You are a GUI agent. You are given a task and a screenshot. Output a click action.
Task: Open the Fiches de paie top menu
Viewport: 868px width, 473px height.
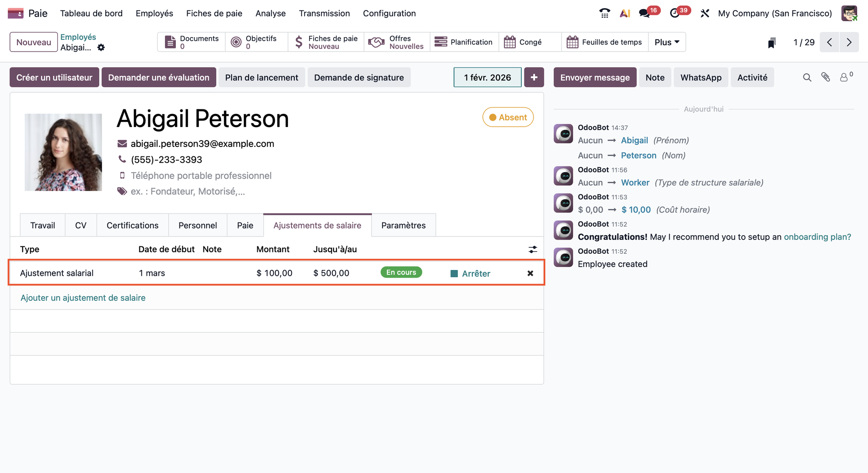[214, 14]
